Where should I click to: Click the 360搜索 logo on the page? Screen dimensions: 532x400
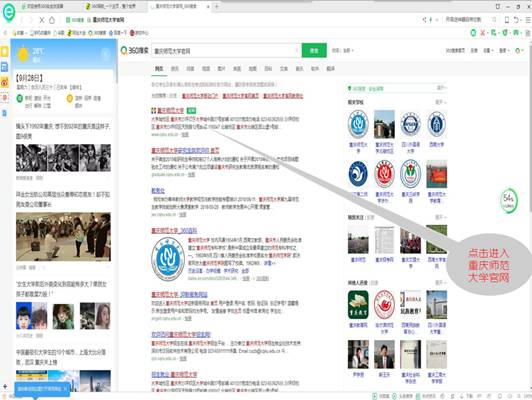point(134,51)
